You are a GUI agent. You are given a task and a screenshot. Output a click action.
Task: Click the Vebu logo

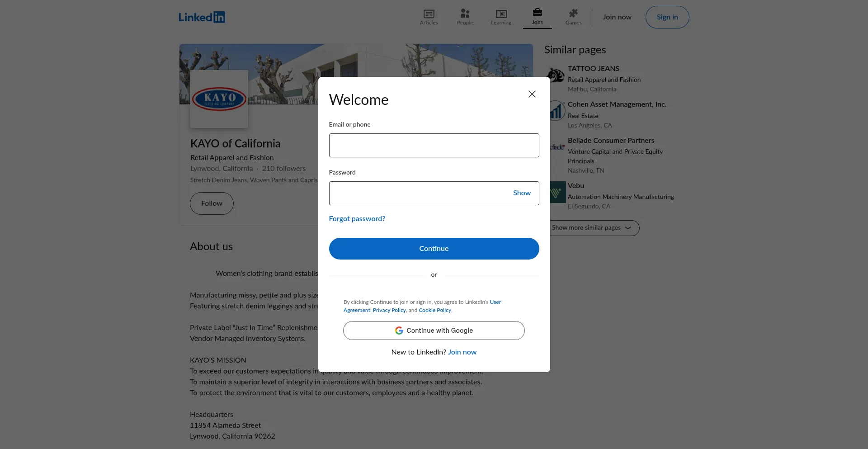(557, 192)
